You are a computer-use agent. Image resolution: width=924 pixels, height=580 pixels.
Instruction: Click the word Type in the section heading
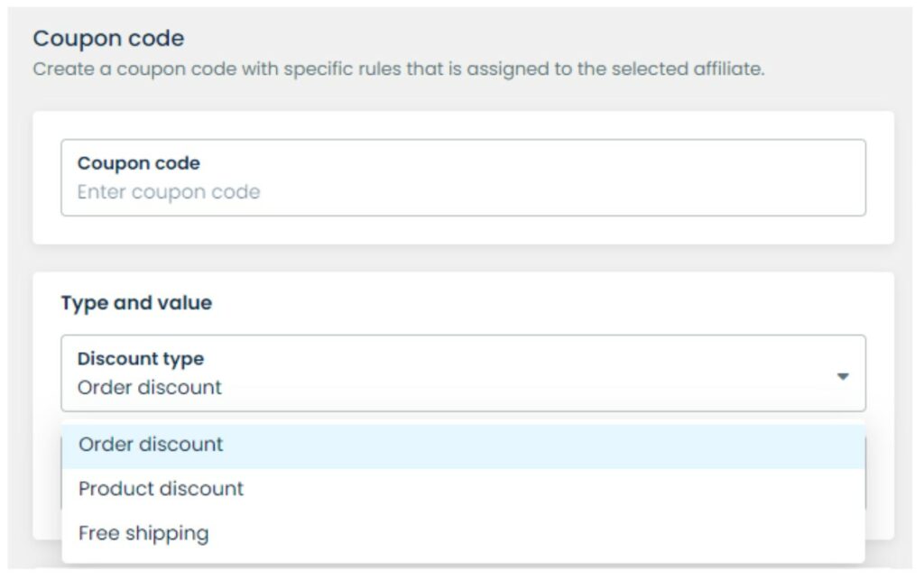pyautogui.click(x=83, y=303)
